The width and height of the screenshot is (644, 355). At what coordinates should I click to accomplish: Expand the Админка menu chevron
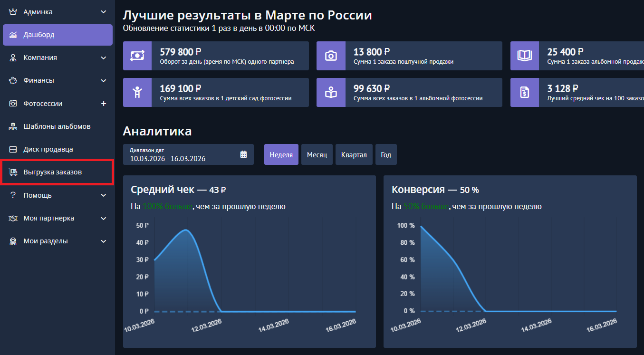pyautogui.click(x=104, y=12)
